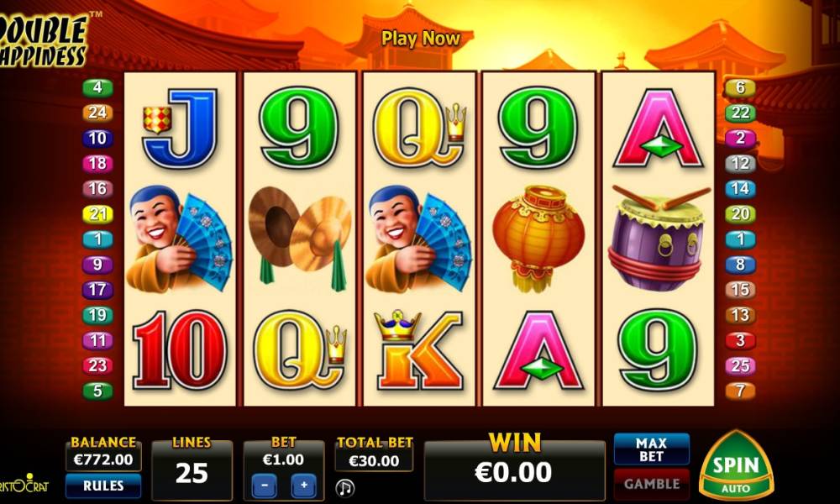Select payline 4 marker on left
Viewport: 840px width, 504px height.
click(97, 87)
